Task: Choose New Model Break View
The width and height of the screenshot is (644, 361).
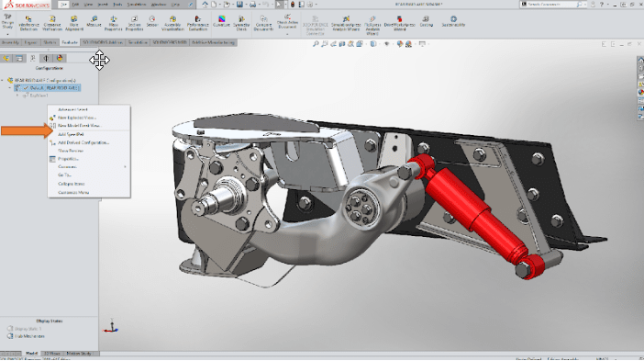Action: pos(79,126)
